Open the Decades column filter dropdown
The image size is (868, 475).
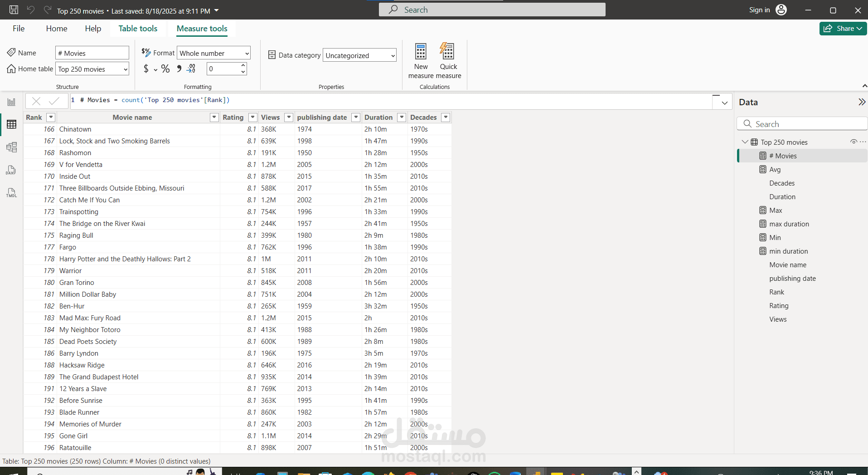click(x=446, y=118)
